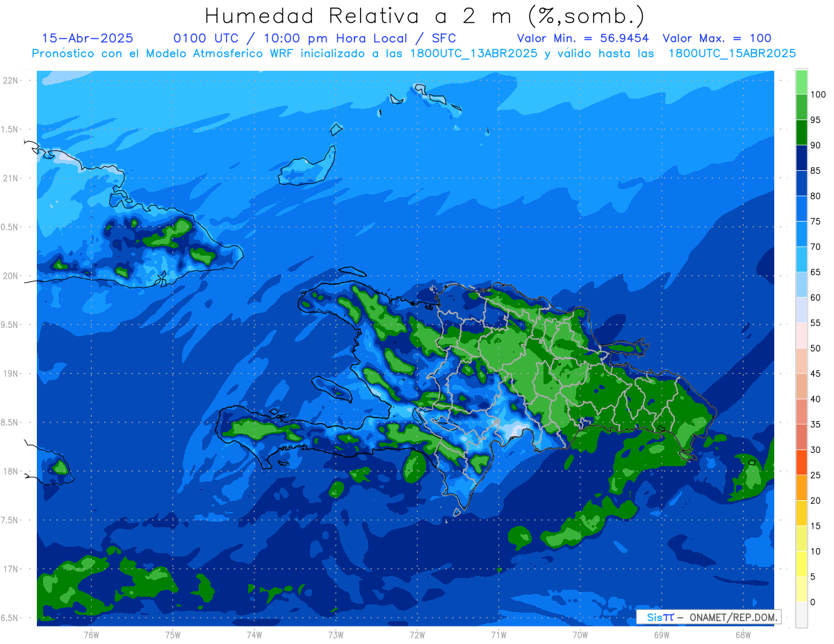
Task: Click the longitude label '71W'
Action: [498, 635]
